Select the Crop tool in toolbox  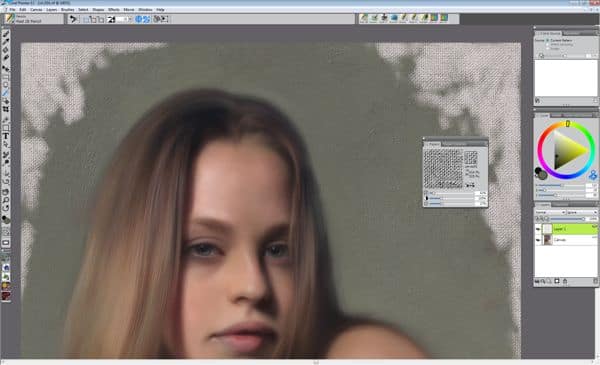[x=6, y=109]
